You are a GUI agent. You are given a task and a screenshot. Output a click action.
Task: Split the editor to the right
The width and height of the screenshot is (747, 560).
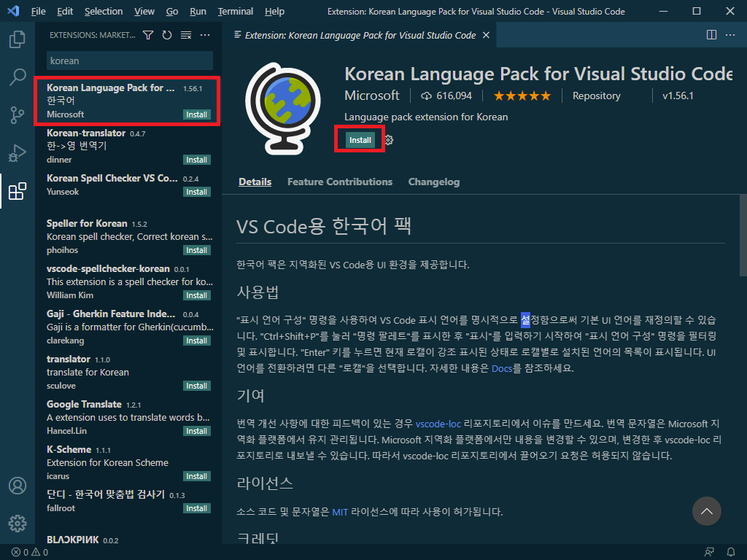pyautogui.click(x=711, y=35)
